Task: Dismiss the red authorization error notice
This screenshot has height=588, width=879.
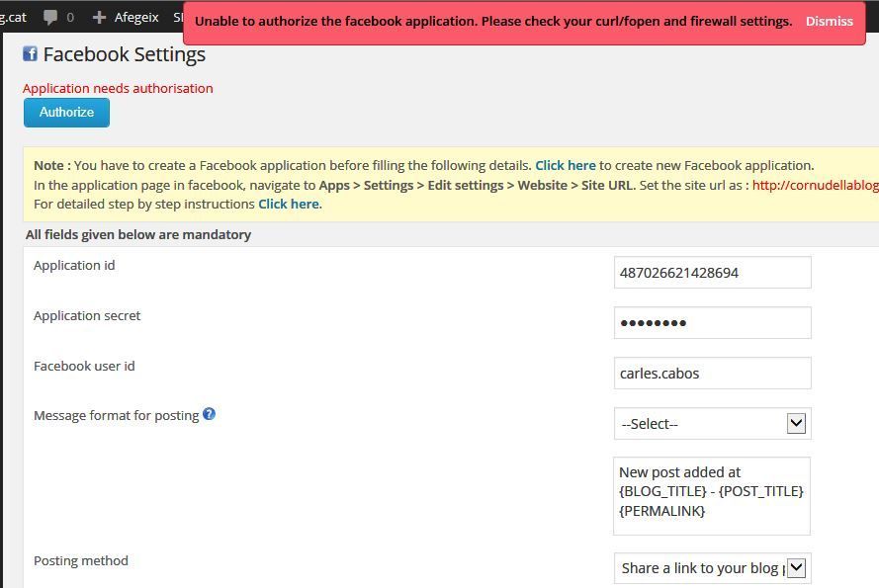Action: [830, 22]
